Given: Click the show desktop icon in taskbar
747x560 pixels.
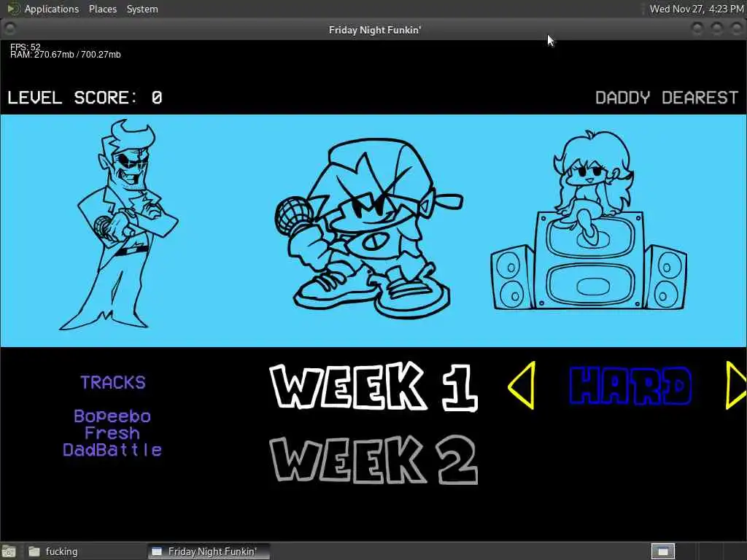Looking at the screenshot, I should point(9,551).
